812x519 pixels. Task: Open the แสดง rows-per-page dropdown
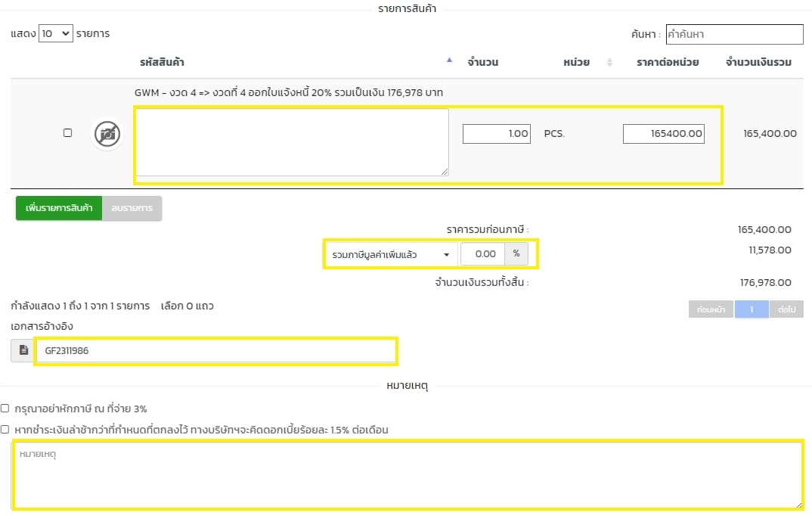point(55,33)
